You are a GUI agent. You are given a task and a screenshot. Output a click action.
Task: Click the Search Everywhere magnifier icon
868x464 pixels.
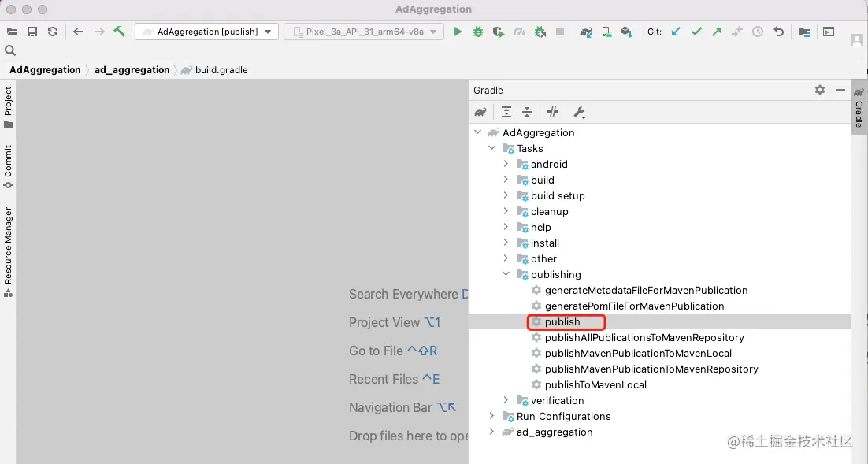coord(10,50)
